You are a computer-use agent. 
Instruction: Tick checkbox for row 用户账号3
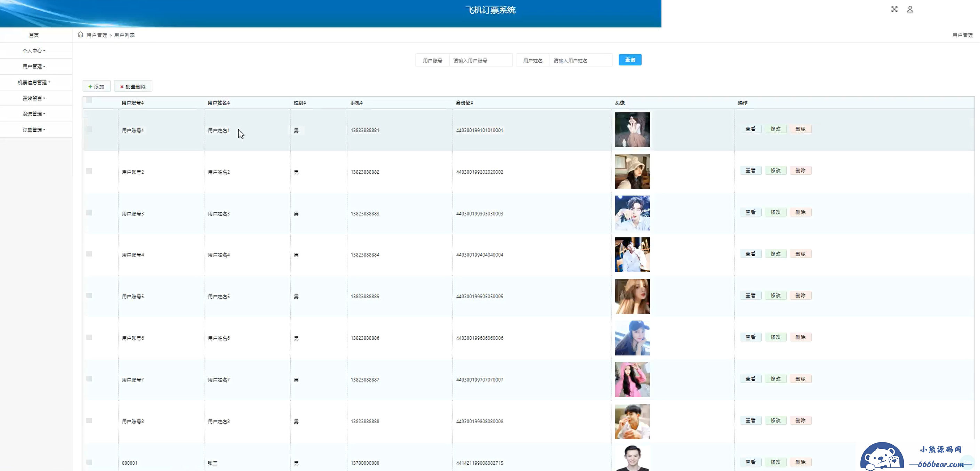pos(89,212)
